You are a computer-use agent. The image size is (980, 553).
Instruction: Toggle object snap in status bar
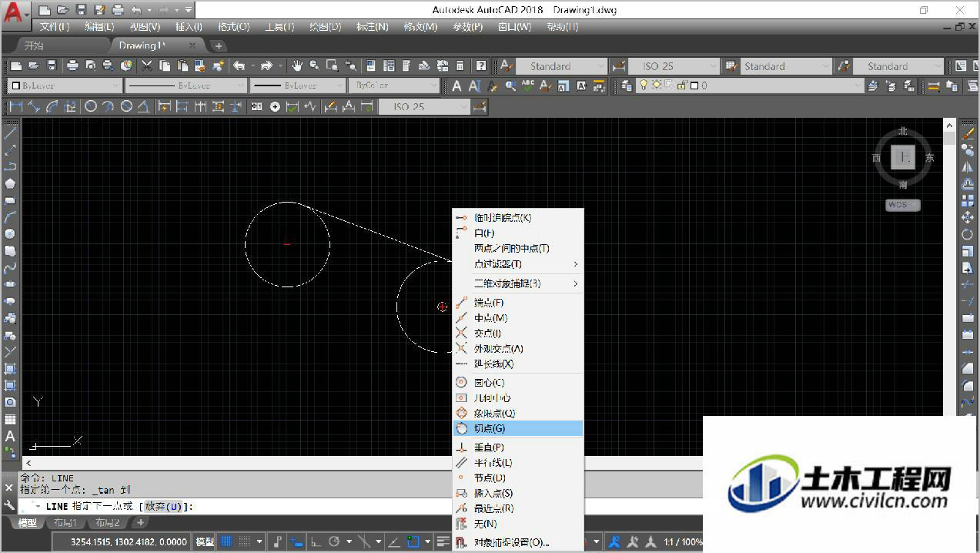413,541
